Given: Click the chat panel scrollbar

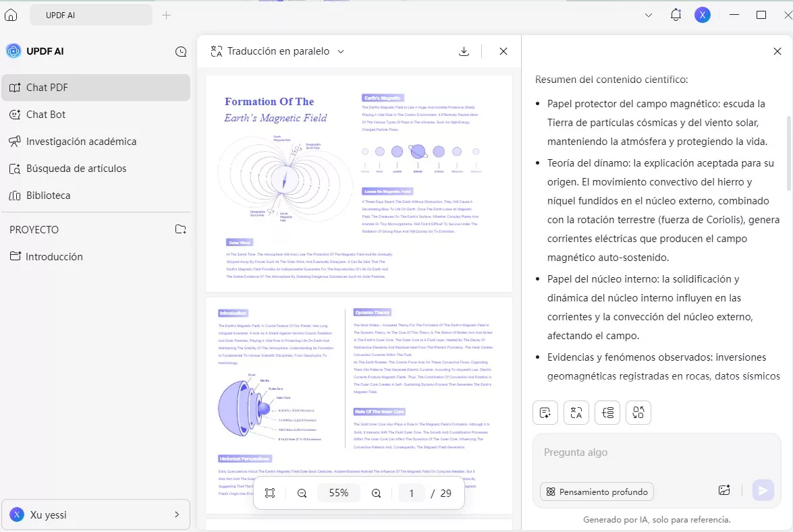Looking at the screenshot, I should [x=788, y=152].
